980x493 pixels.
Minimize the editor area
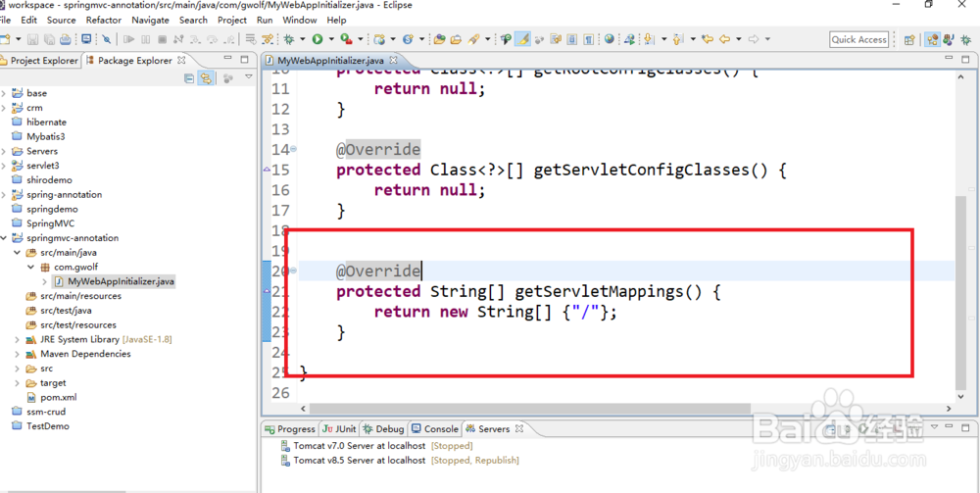click(x=949, y=60)
